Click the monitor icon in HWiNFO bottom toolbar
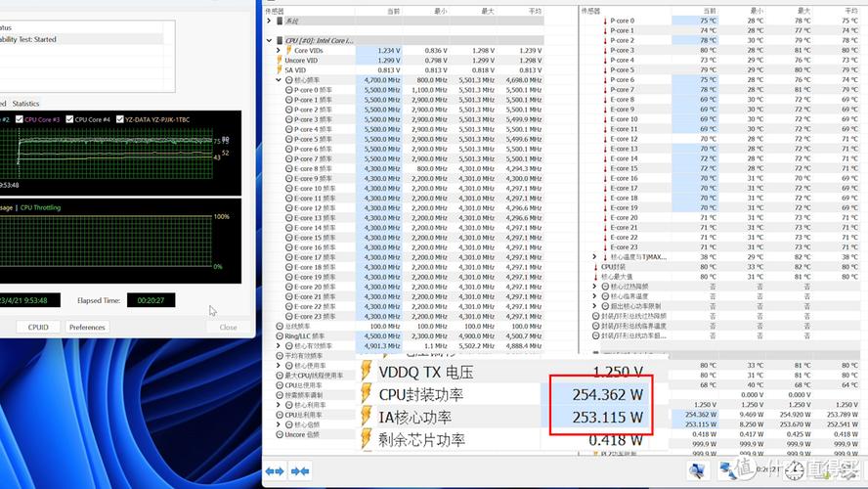Screen dimensions: 868x489 [x=696, y=470]
